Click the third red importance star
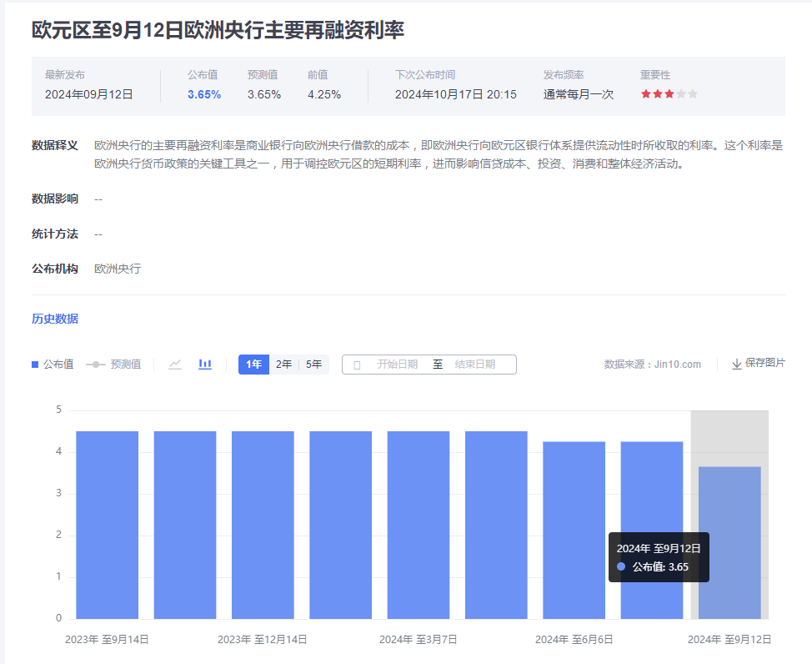This screenshot has width=812, height=664. click(669, 94)
